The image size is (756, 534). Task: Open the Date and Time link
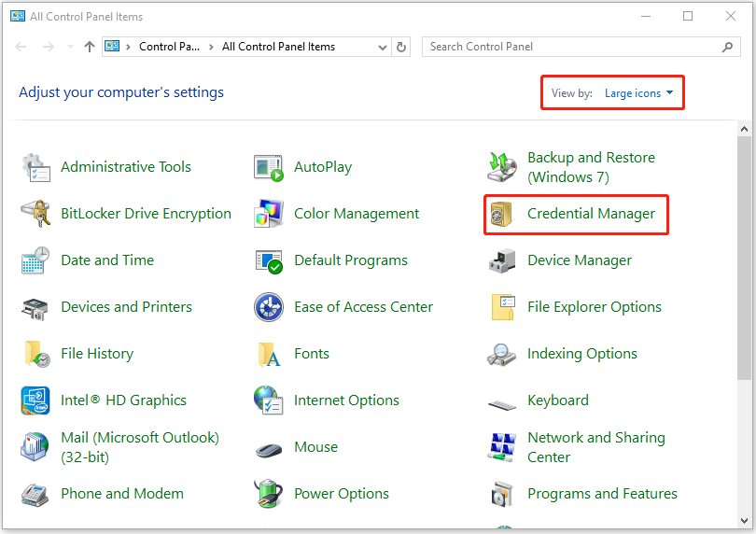pos(107,260)
